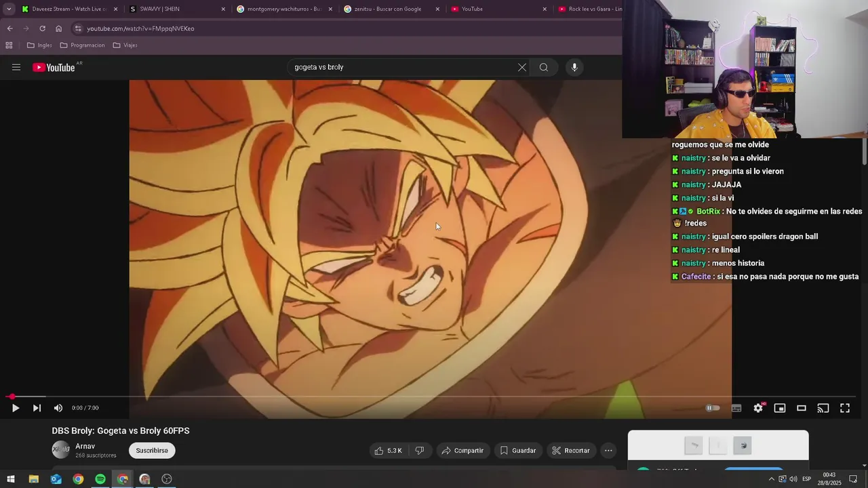Screen dimensions: 868x488
Task: Toggle subtitles in the player
Action: 736,408
